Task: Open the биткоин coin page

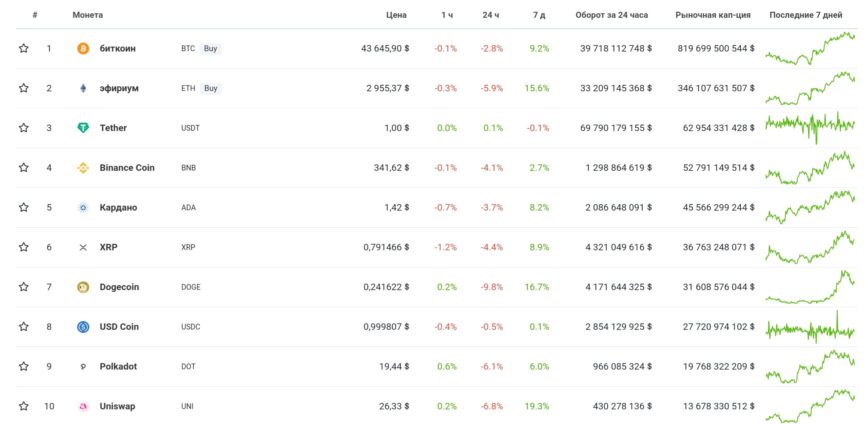Action: 117,48
